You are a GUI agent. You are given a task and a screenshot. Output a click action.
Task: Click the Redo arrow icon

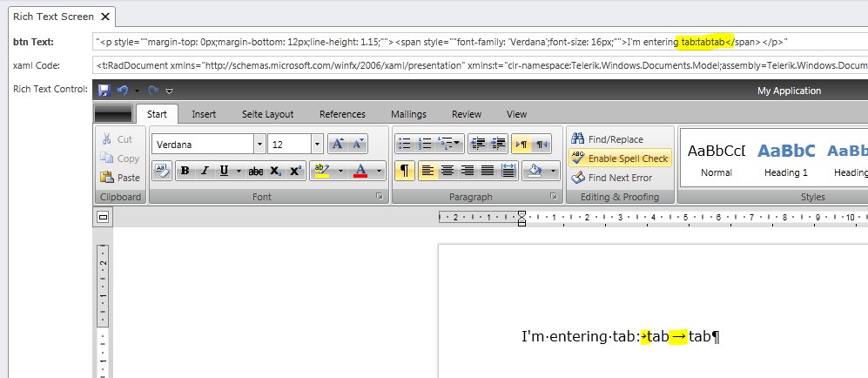point(152,91)
